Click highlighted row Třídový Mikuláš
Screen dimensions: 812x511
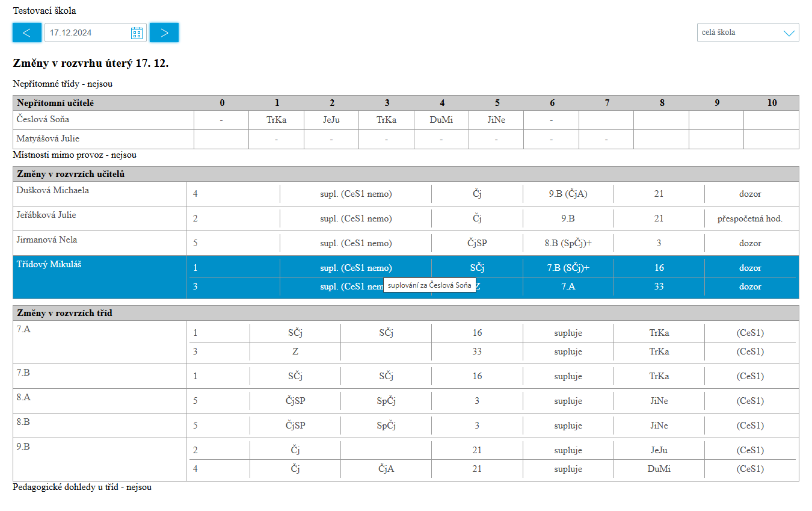(x=406, y=277)
